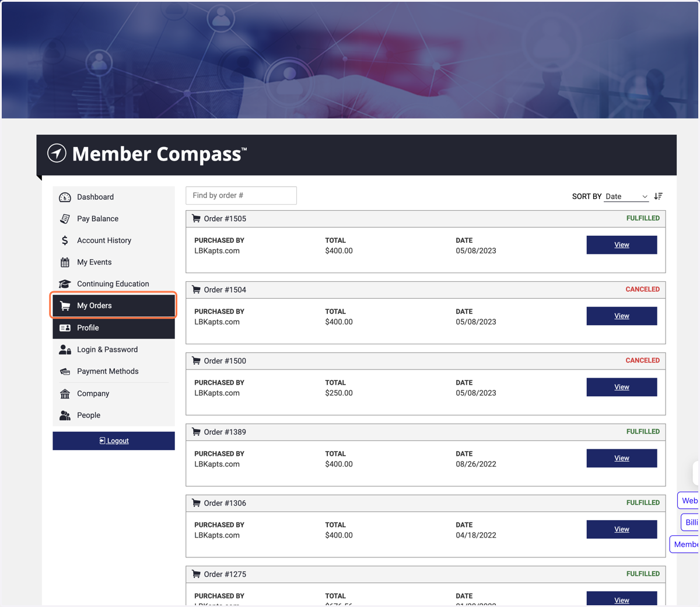View Order #1505 details
Image resolution: width=700 pixels, height=607 pixels.
tap(622, 245)
